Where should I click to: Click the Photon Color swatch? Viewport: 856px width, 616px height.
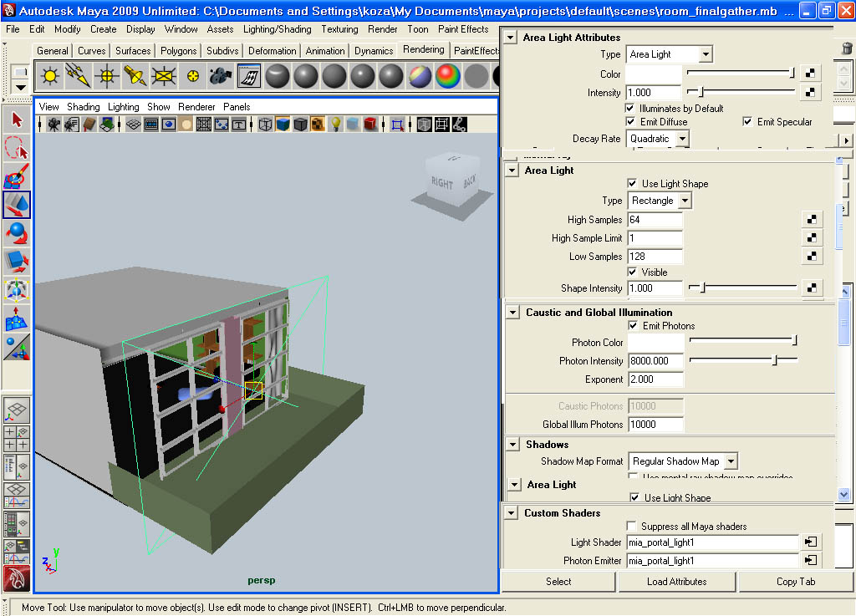(x=655, y=342)
